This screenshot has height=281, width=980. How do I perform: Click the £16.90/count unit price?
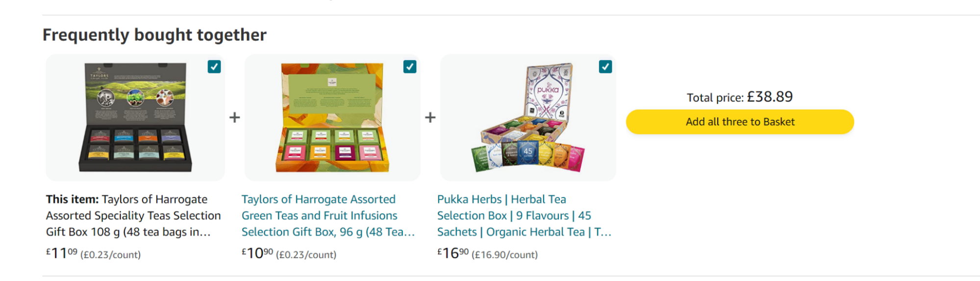pos(504,255)
